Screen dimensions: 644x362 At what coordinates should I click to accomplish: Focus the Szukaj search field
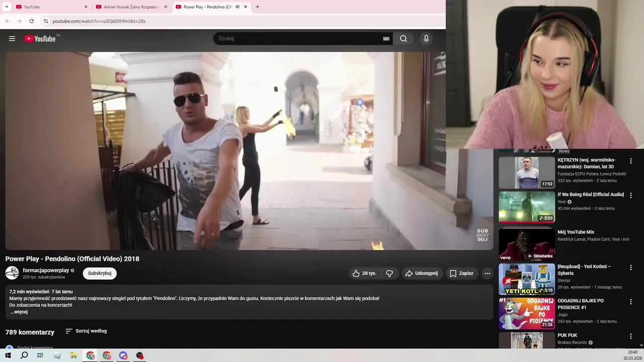299,39
